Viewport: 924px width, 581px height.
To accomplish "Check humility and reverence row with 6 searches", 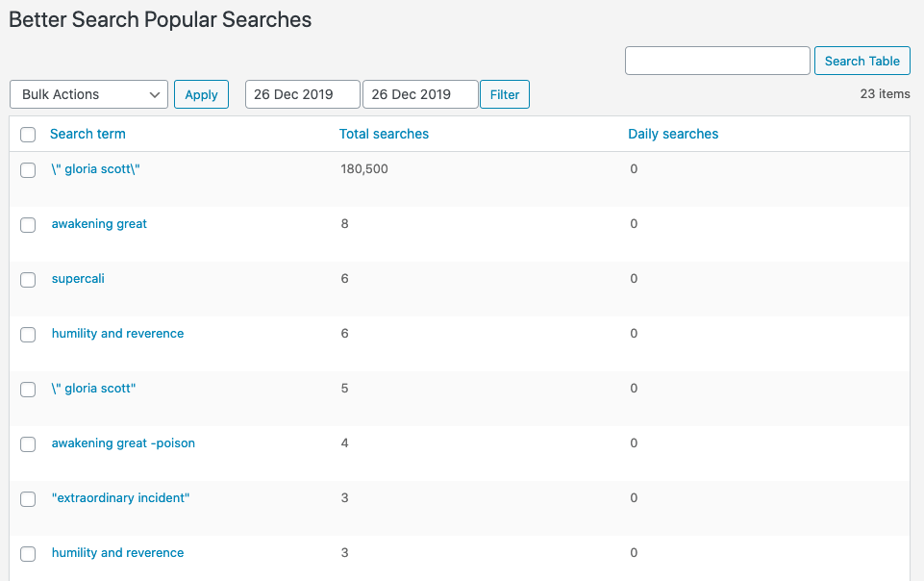I will pos(28,335).
